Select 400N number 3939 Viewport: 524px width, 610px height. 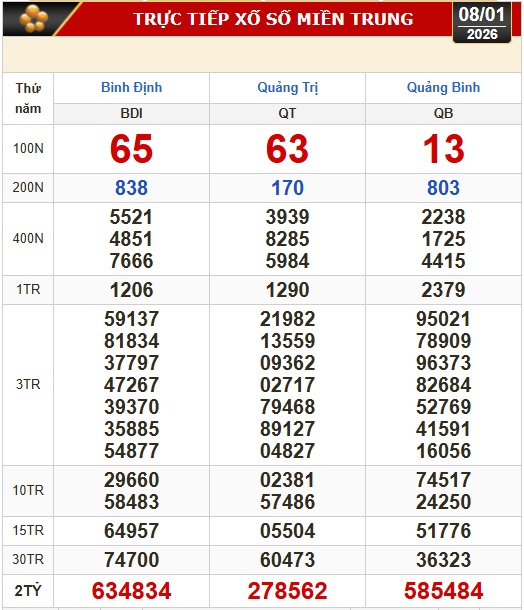[x=287, y=217]
